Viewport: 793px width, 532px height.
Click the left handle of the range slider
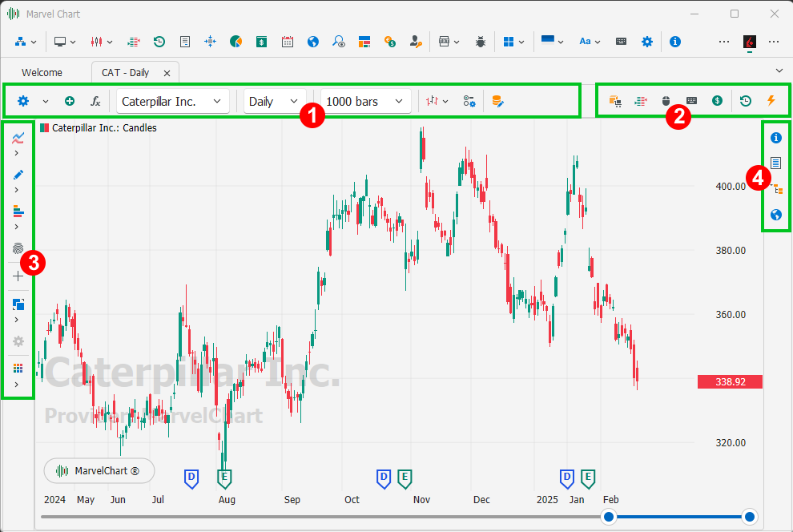pyautogui.click(x=609, y=517)
